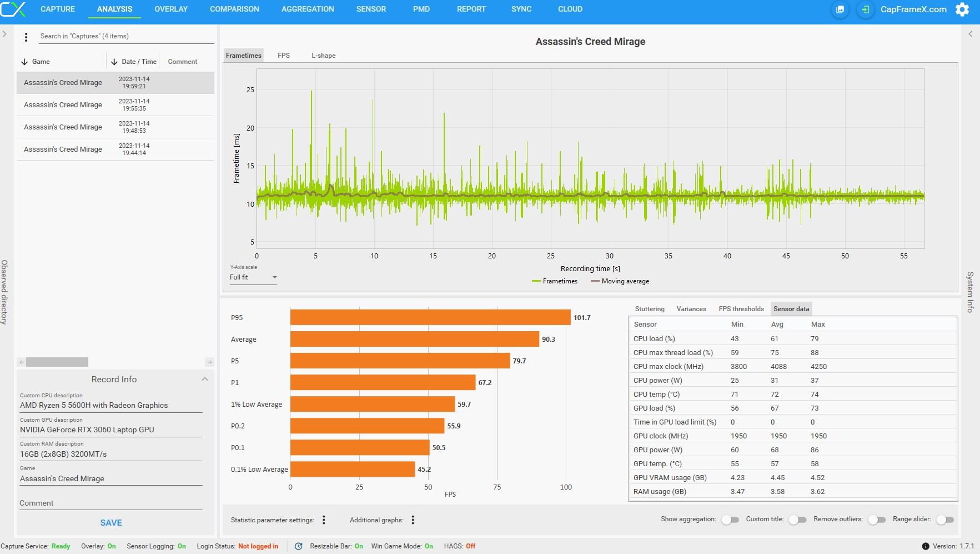Open the REPORT tab
This screenshot has height=554, width=980.
click(x=471, y=9)
